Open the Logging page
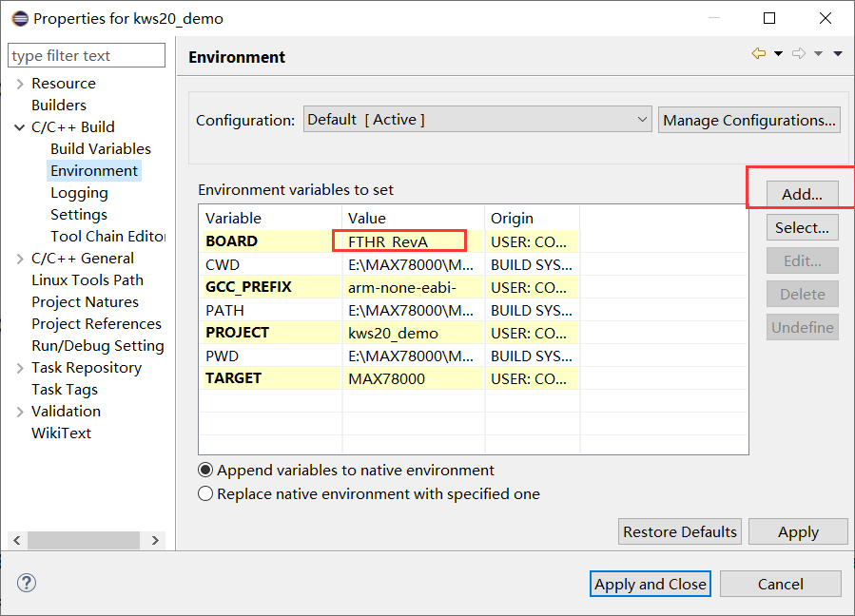 (x=79, y=193)
